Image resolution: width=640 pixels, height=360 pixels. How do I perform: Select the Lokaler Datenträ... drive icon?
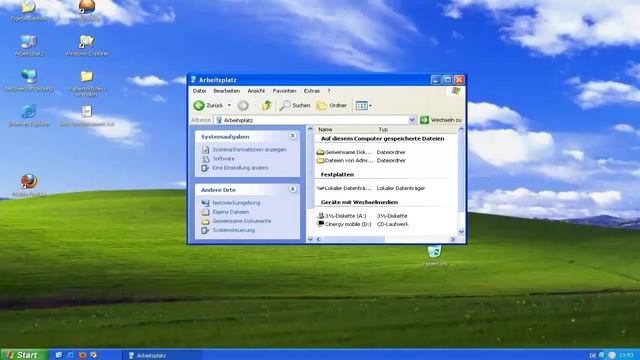[320, 188]
